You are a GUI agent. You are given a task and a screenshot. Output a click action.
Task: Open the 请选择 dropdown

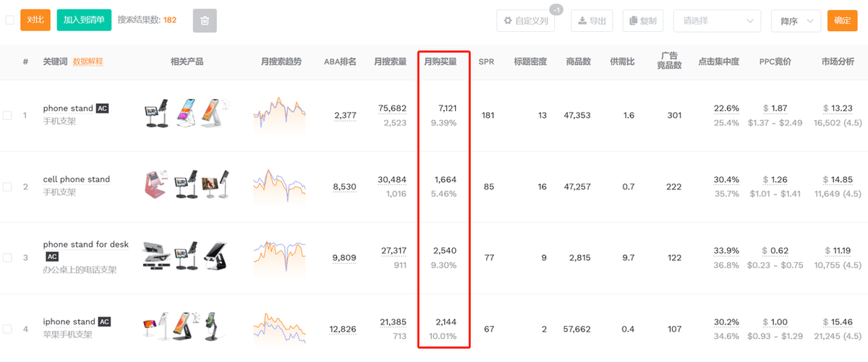[717, 21]
